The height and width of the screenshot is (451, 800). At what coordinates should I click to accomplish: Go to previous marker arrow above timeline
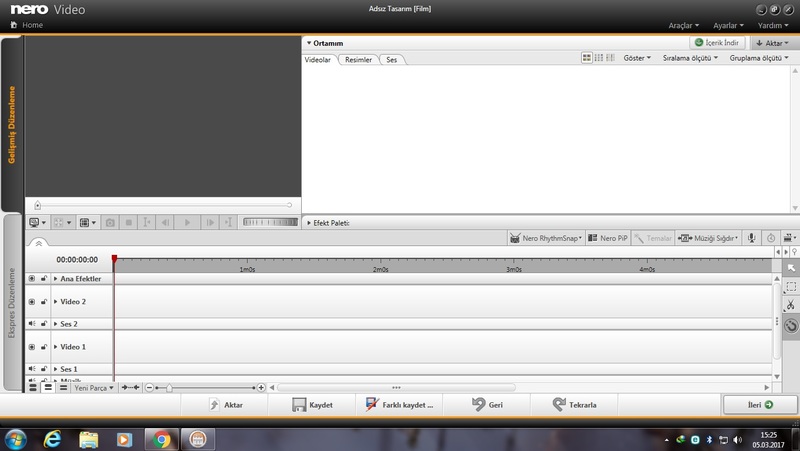point(778,252)
